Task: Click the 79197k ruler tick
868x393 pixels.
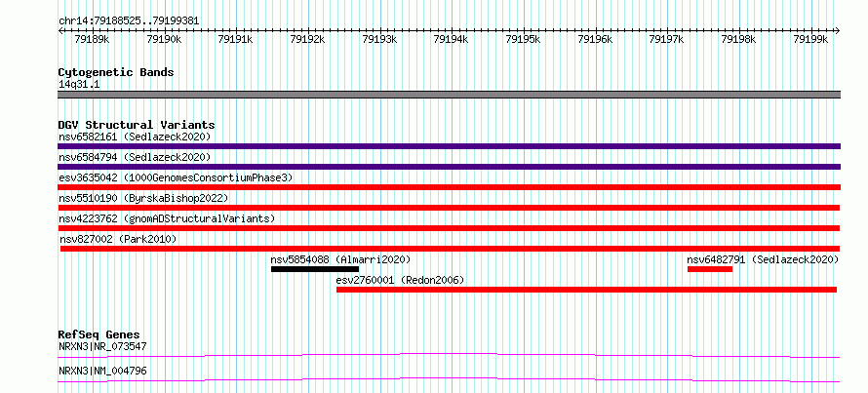Action: pyautogui.click(x=668, y=39)
